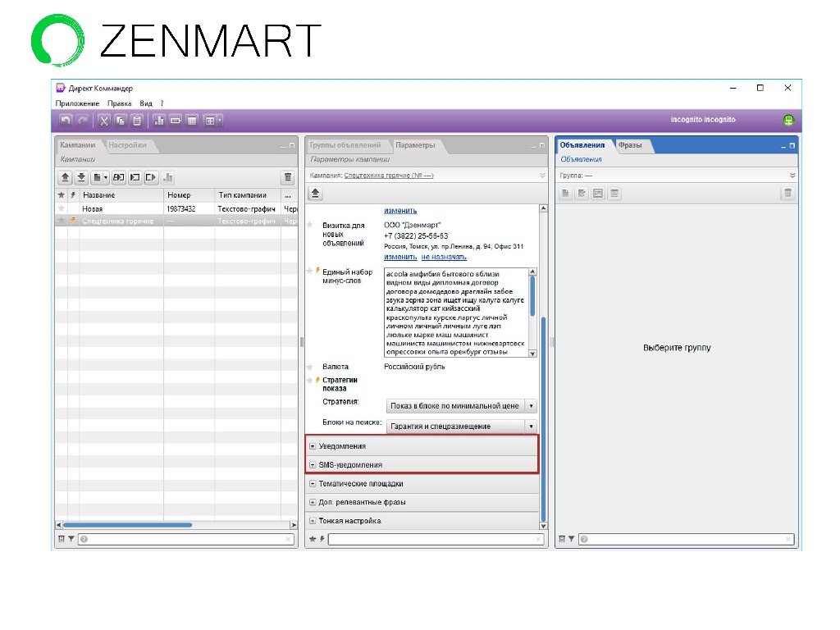
Task: Click the trash icon in the Объявления panel
Action: 787,194
